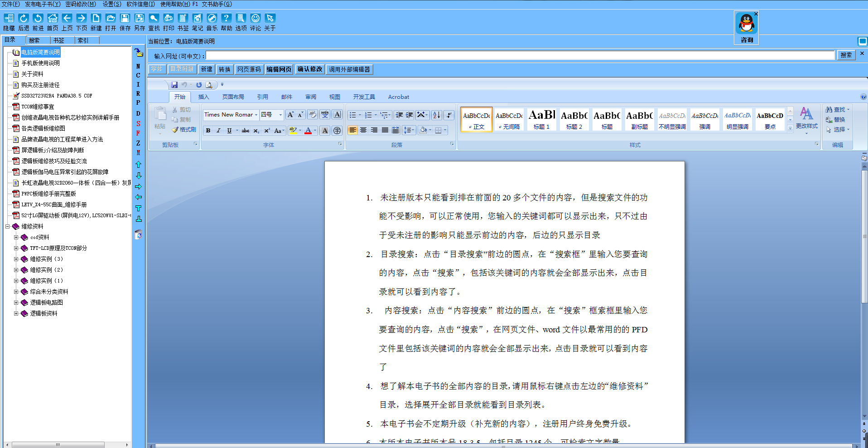
Task: Click the 调用外部编辑器 button
Action: [x=349, y=69]
